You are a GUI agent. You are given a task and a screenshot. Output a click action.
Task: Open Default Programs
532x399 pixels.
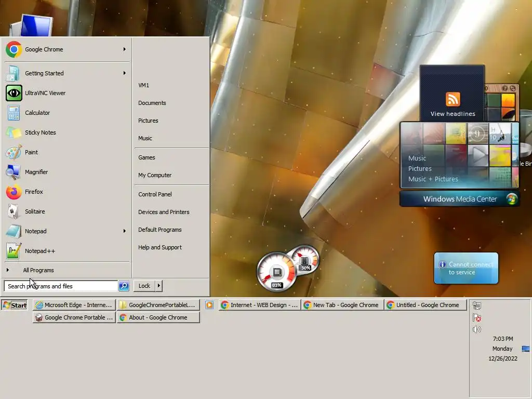point(160,230)
